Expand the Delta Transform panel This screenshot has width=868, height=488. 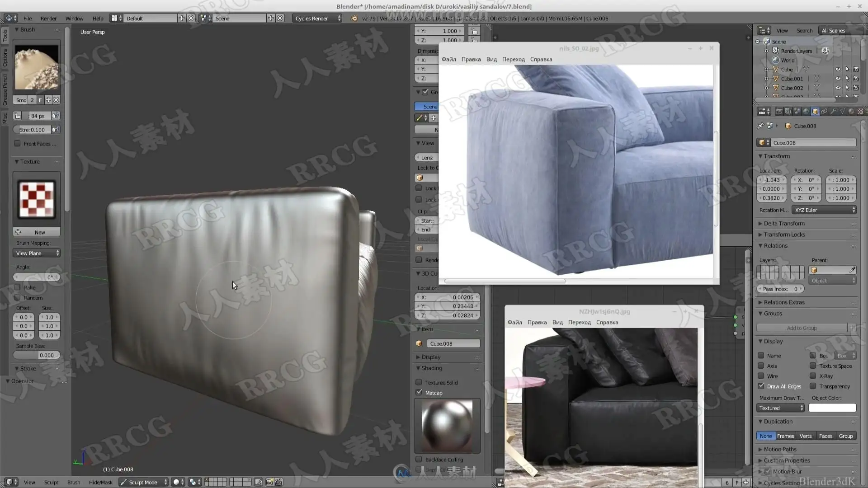tap(784, 223)
